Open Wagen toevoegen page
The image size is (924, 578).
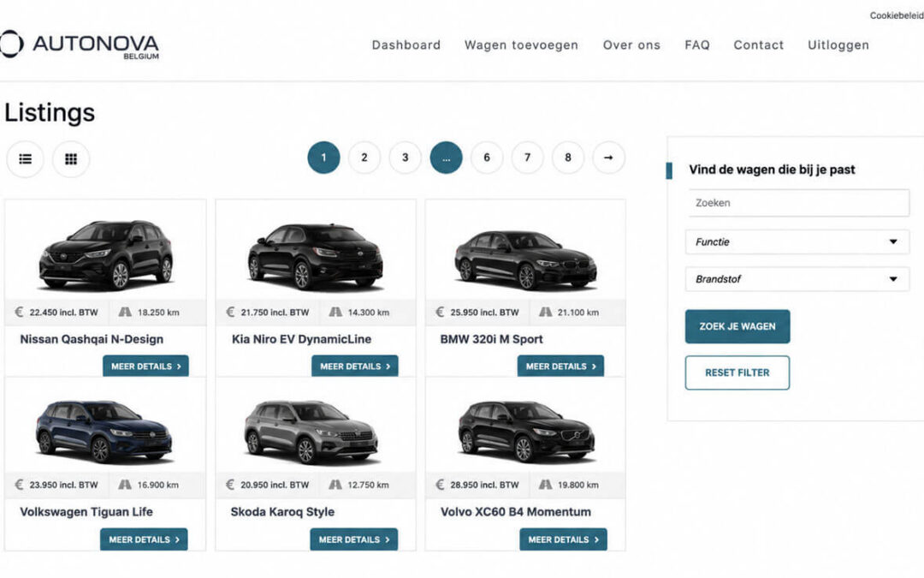pyautogui.click(x=522, y=45)
